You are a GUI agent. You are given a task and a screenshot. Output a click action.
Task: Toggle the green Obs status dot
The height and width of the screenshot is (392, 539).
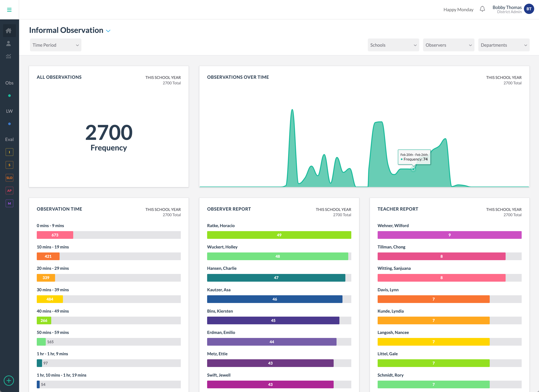point(9,96)
